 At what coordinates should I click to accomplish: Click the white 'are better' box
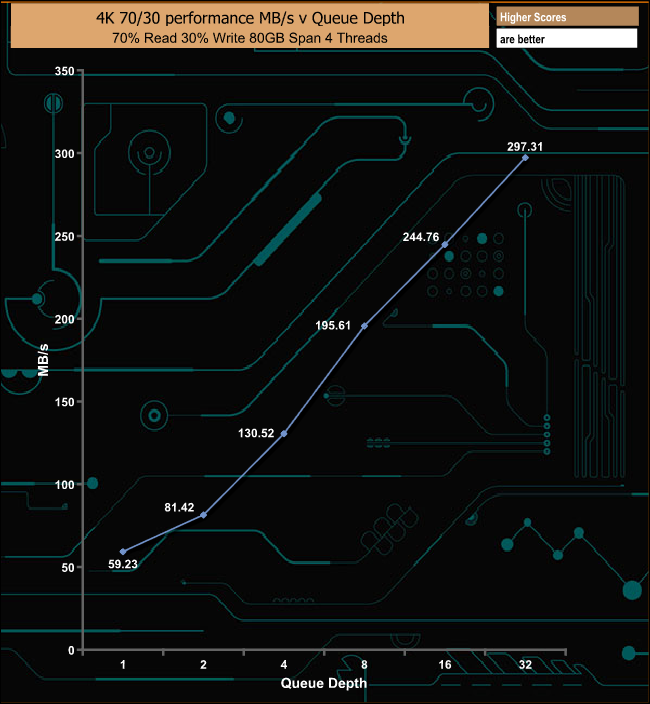point(566,39)
